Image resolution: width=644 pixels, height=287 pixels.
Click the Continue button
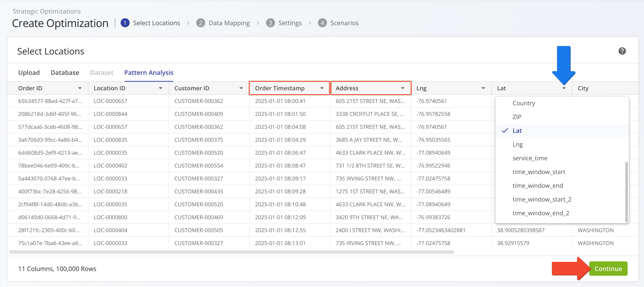608,268
